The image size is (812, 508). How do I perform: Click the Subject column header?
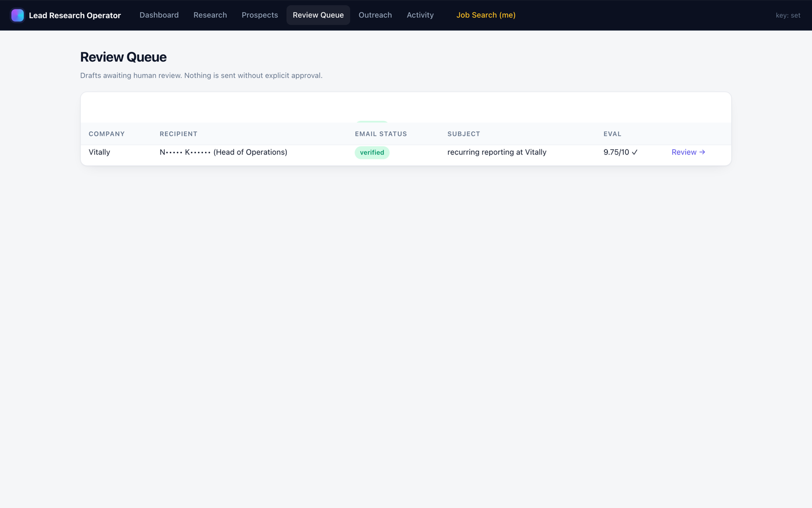coord(464,134)
